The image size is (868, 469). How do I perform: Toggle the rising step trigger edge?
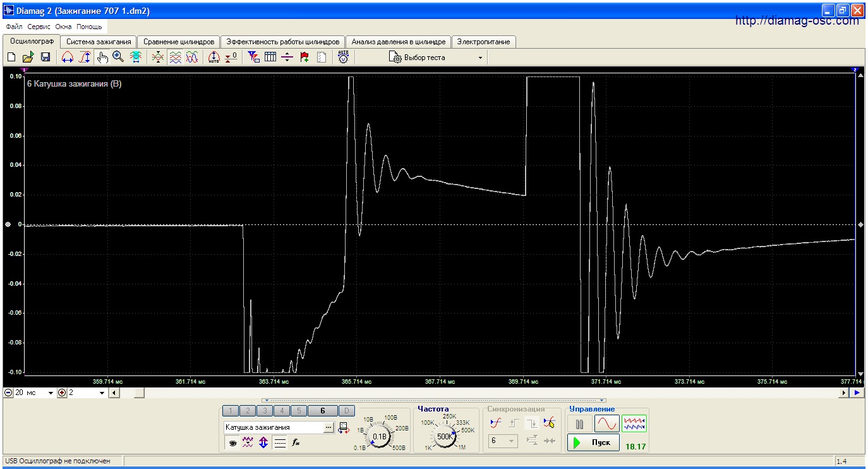click(x=514, y=423)
